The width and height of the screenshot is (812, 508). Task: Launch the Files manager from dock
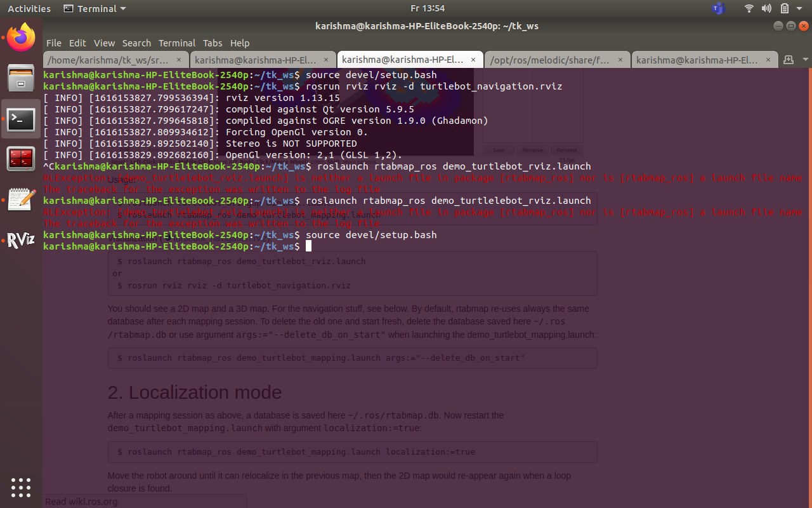click(x=21, y=78)
